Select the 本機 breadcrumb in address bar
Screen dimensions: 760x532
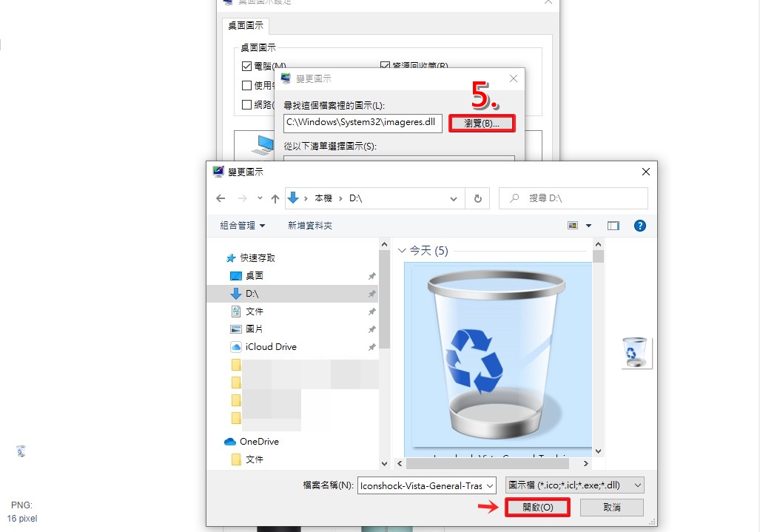point(323,198)
